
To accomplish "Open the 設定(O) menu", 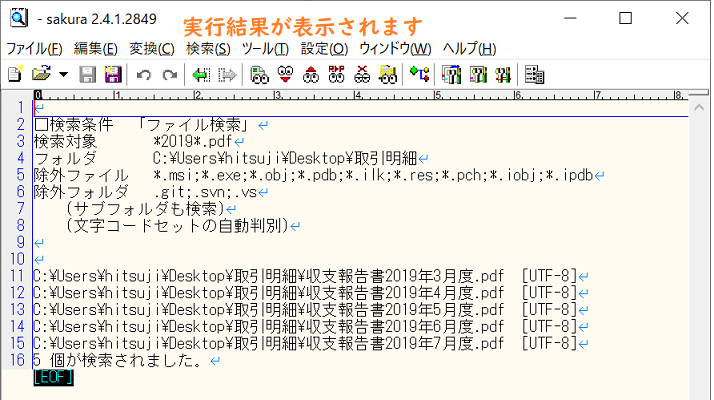I will tap(324, 48).
